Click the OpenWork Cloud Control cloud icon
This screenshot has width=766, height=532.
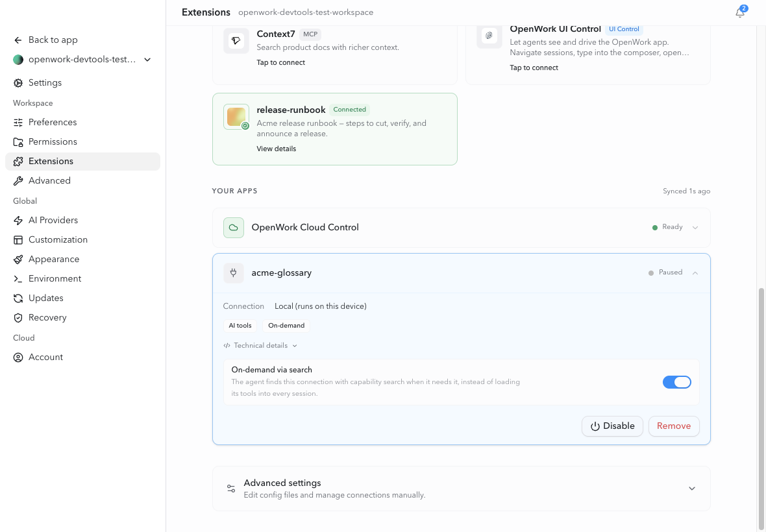[234, 228]
